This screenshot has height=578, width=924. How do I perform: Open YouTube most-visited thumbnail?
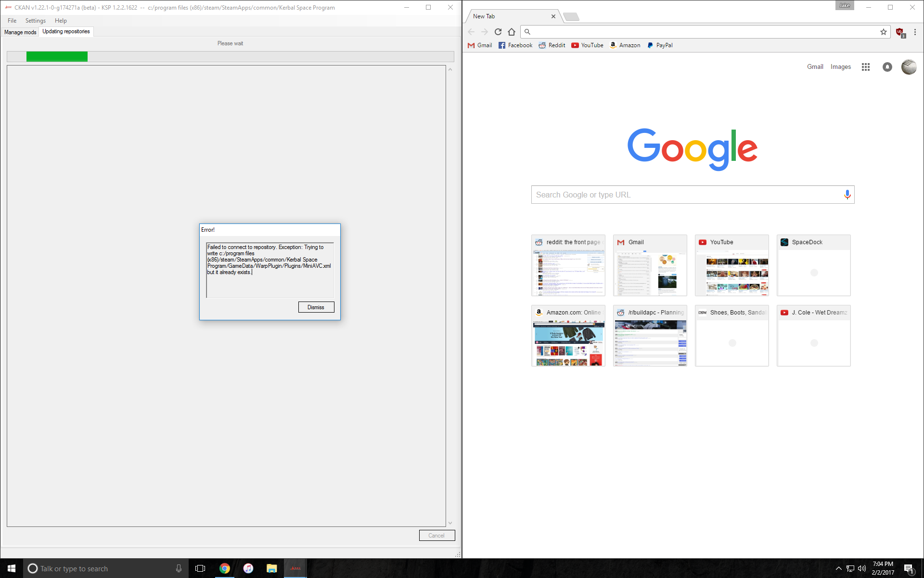[x=732, y=265]
